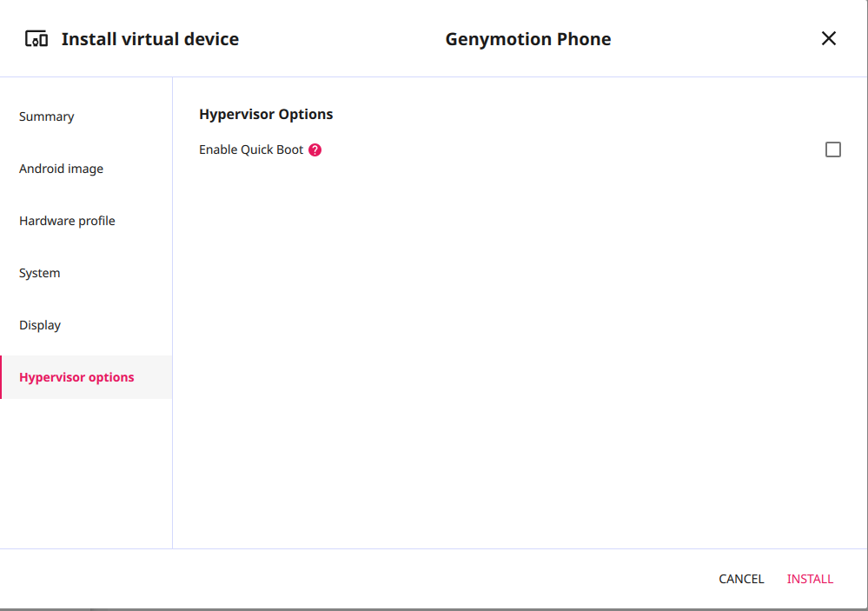The image size is (868, 611).
Task: Click the virtual device icon in the header
Action: coord(36,38)
